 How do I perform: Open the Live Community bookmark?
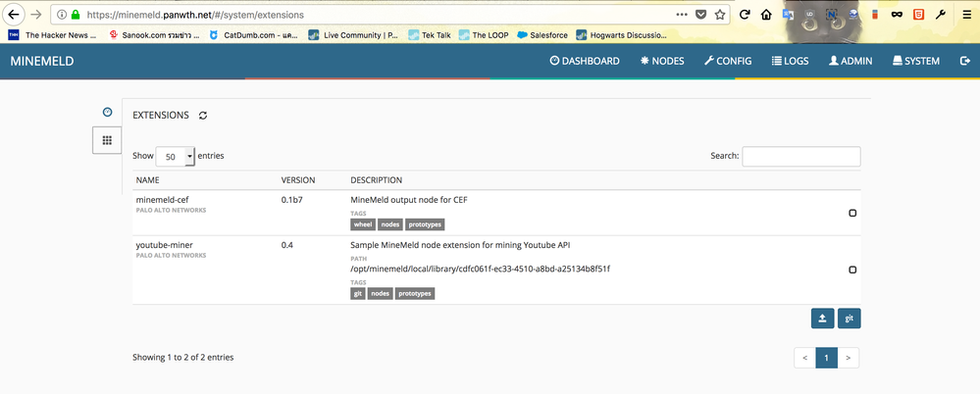pos(353,35)
